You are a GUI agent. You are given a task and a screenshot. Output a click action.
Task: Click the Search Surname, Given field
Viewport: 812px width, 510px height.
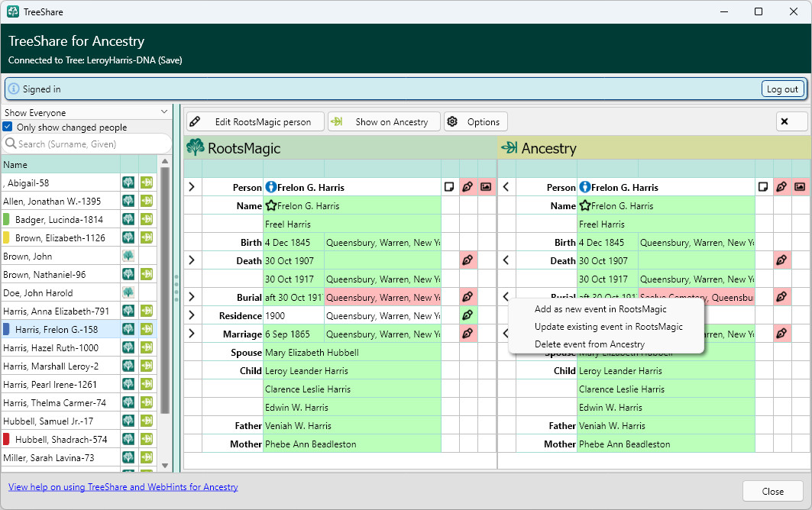click(87, 144)
